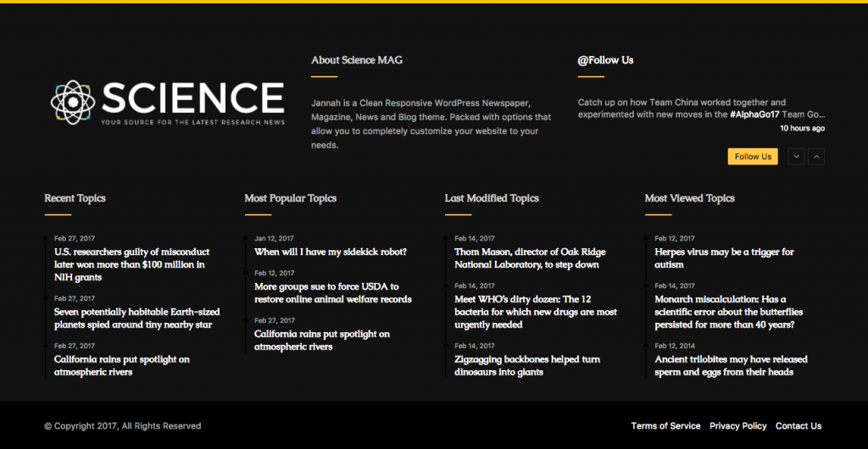Open Privacy Policy footer link
Viewport: 868px width, 449px height.
(x=737, y=426)
